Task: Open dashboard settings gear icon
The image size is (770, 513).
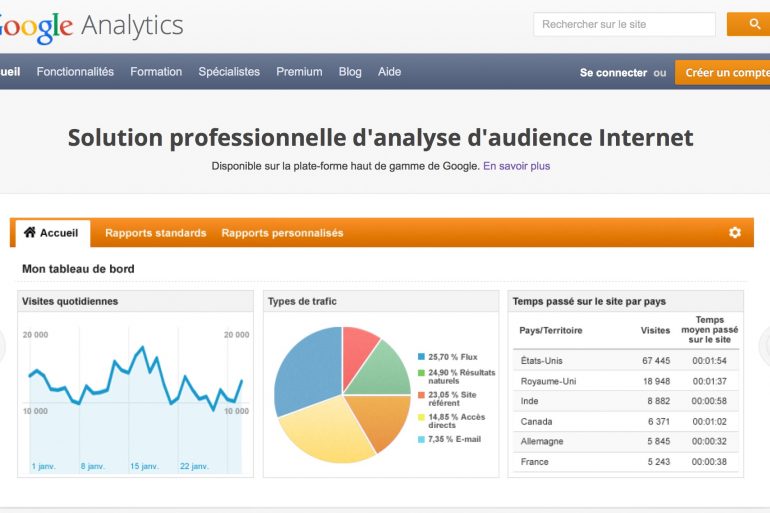Action: coord(735,232)
